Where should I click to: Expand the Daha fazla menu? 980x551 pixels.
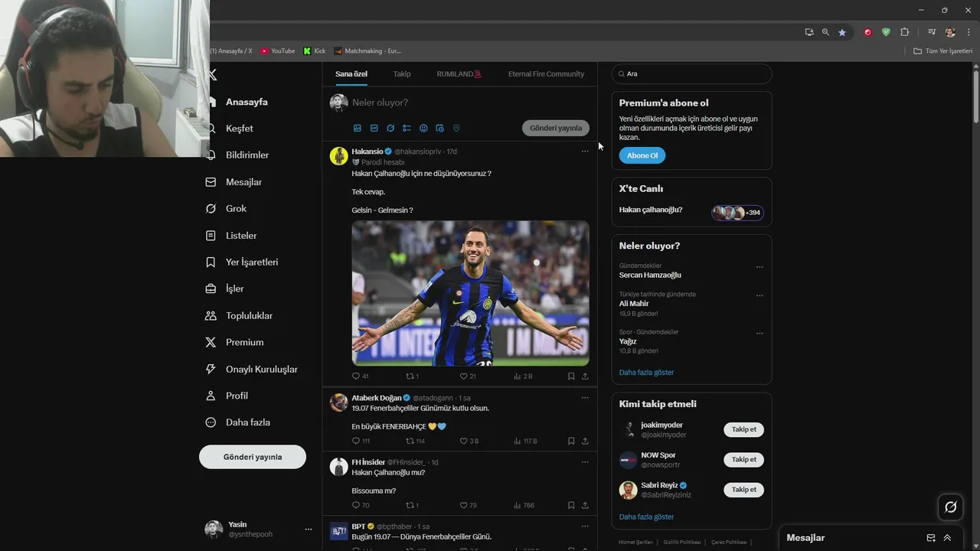point(238,422)
